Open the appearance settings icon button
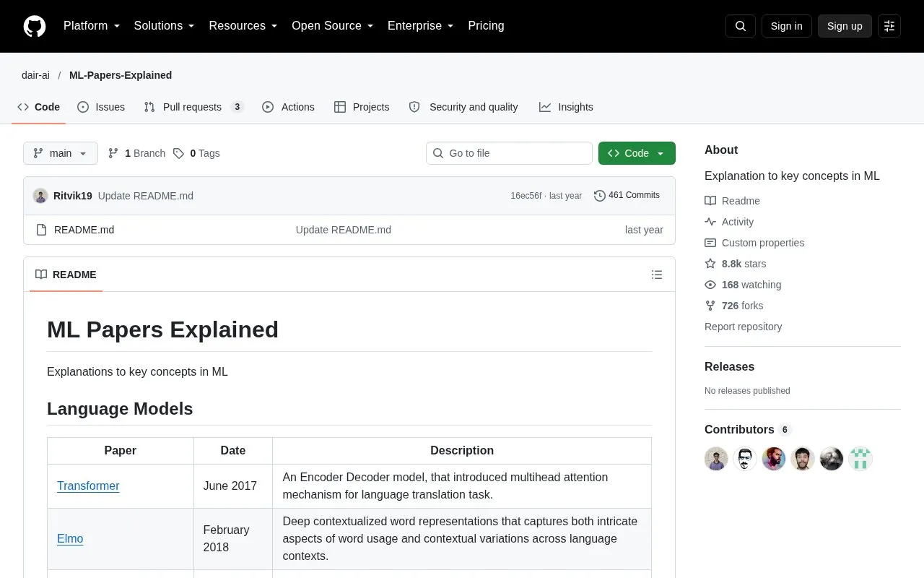924x578 pixels. point(889,26)
